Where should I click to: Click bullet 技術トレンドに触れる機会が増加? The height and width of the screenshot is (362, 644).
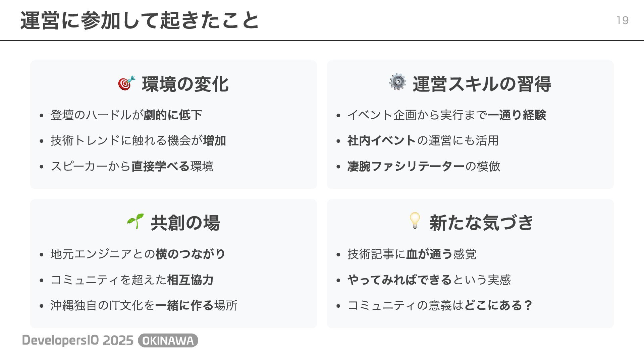tap(138, 140)
